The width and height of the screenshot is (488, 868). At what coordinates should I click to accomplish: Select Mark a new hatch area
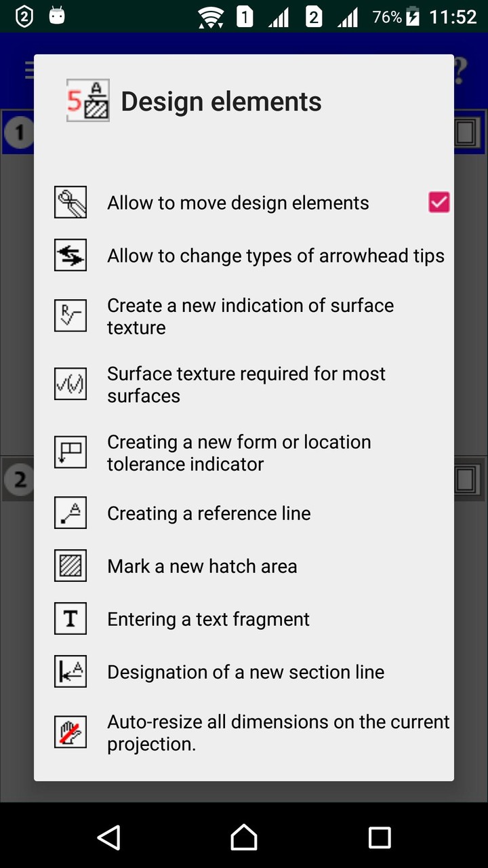click(202, 566)
